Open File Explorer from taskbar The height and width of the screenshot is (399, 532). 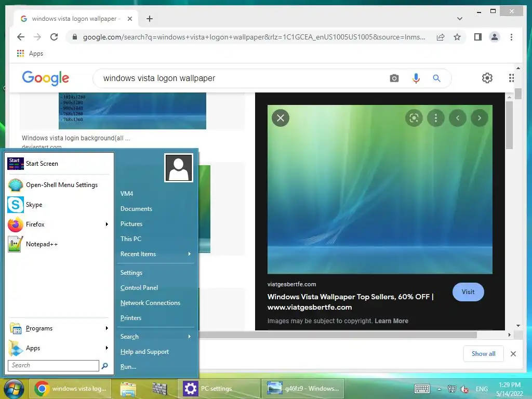click(x=128, y=389)
